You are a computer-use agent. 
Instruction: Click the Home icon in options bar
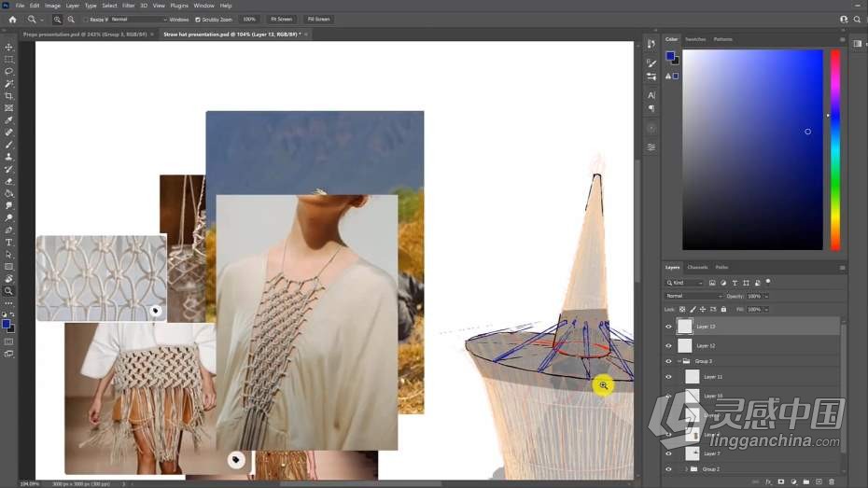point(9,19)
